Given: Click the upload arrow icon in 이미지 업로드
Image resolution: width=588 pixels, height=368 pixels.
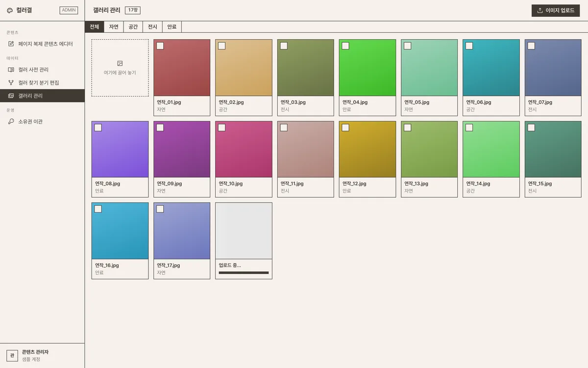Looking at the screenshot, I should (x=540, y=10).
